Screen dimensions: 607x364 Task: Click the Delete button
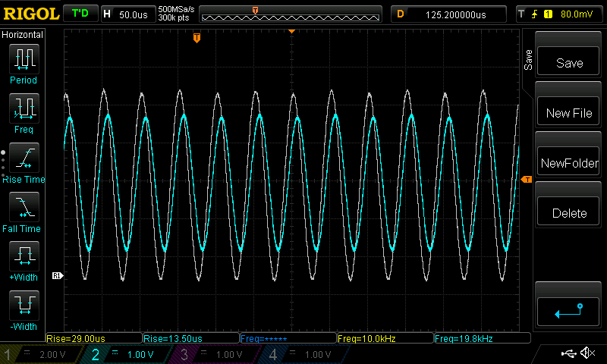[568, 213]
